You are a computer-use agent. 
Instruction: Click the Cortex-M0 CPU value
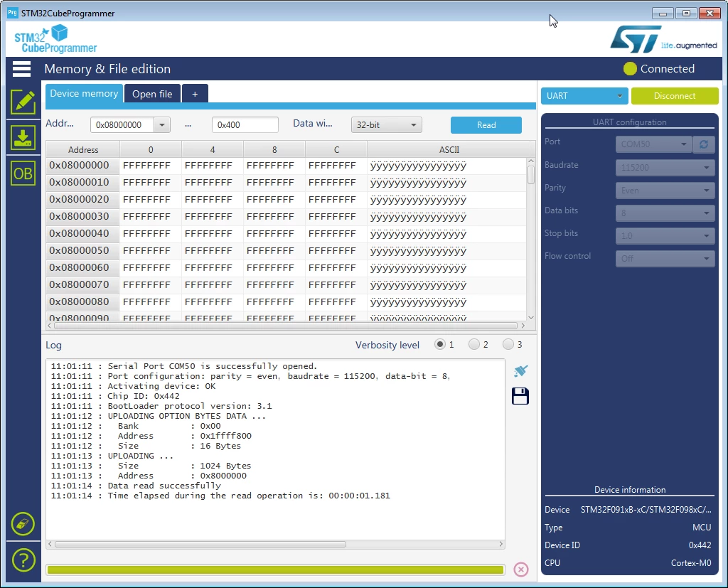coord(691,563)
